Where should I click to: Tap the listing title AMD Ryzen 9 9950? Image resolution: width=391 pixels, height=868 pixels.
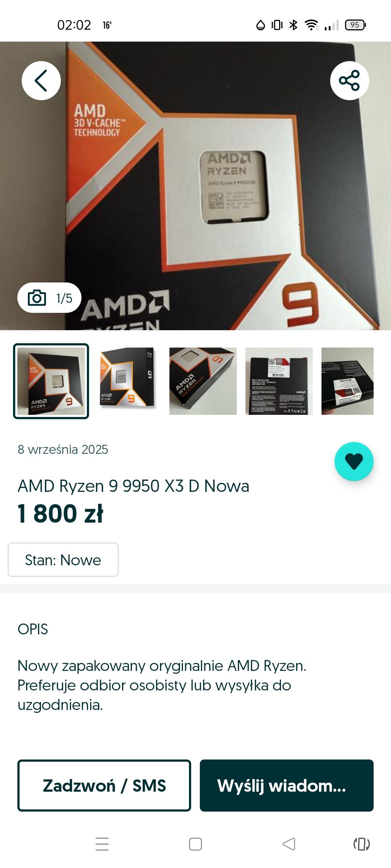point(134,486)
